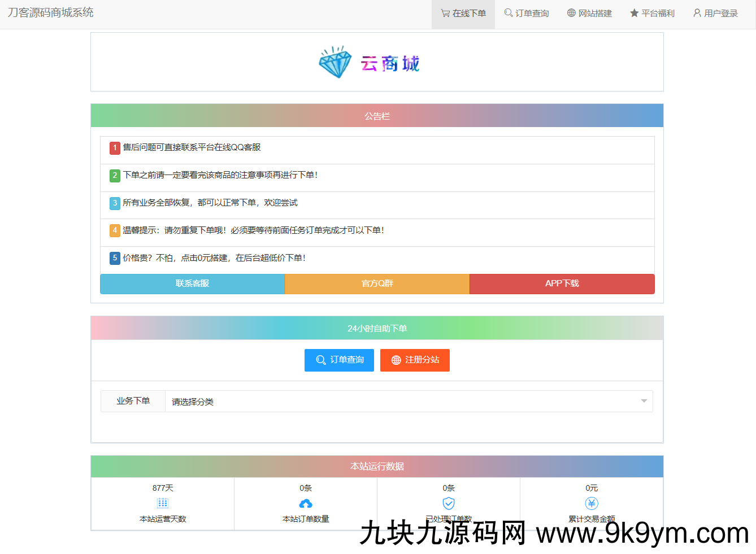
Task: Click the 联系客服 contact support link
Action: click(192, 283)
